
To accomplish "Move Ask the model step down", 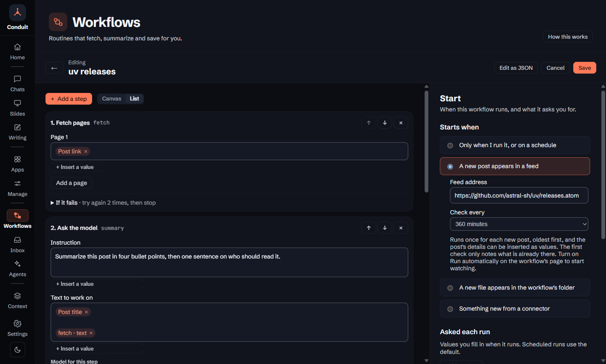I will (385, 228).
